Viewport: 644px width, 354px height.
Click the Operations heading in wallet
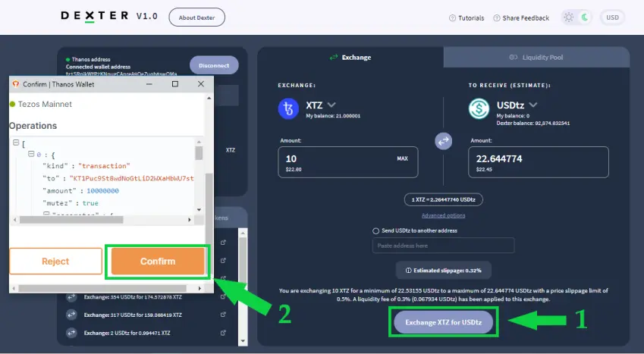coord(33,126)
